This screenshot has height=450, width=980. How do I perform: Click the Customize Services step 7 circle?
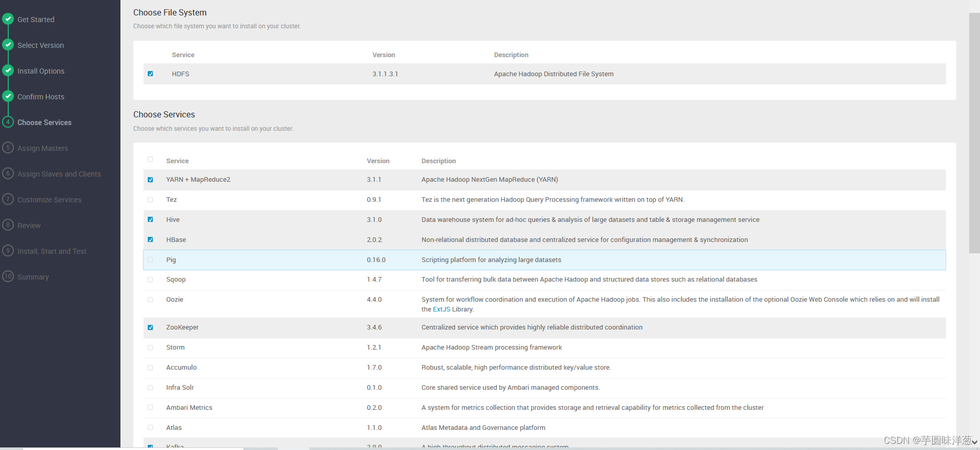(8, 199)
